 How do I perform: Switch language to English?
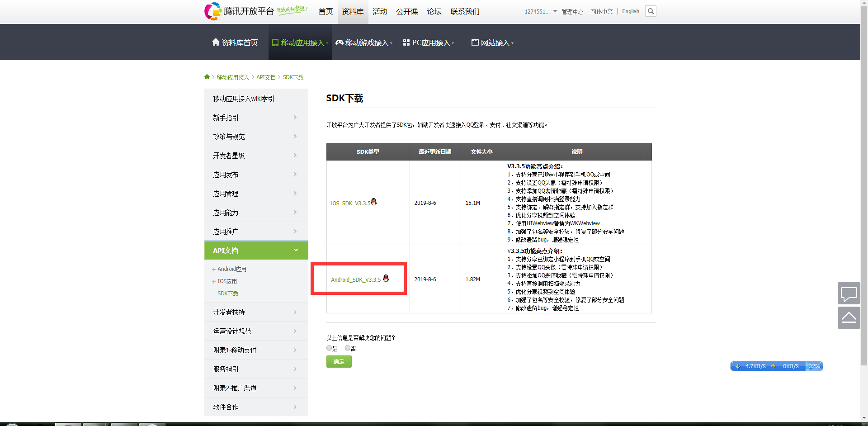point(631,11)
